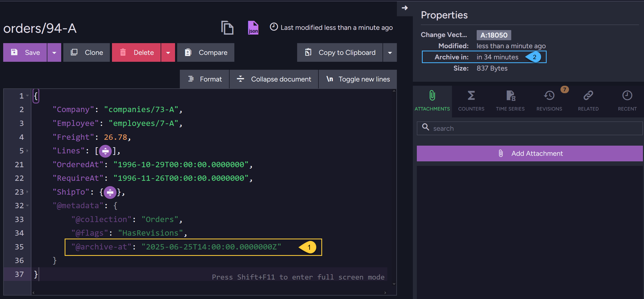Click the Freight value 26.78
Image resolution: width=644 pixels, height=299 pixels.
[115, 137]
